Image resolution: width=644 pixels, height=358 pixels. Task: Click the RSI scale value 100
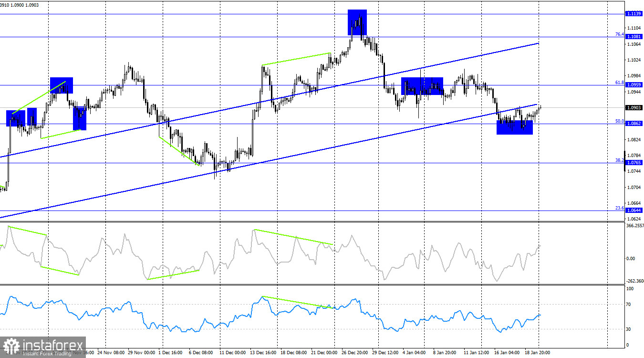[631, 289]
